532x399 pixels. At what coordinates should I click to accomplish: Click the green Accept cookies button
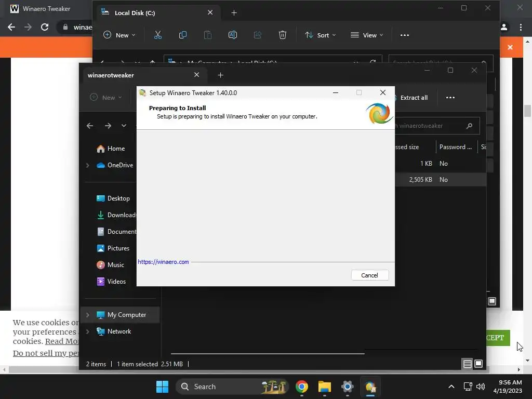(498, 338)
